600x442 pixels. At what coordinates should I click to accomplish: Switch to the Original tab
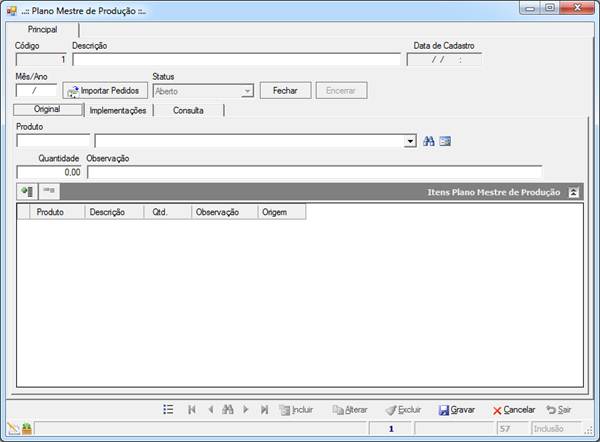pyautogui.click(x=47, y=109)
